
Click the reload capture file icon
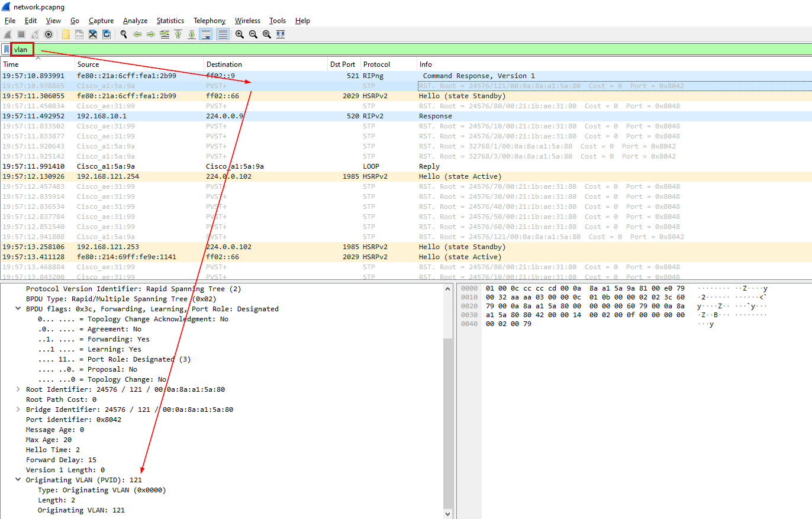[x=107, y=34]
